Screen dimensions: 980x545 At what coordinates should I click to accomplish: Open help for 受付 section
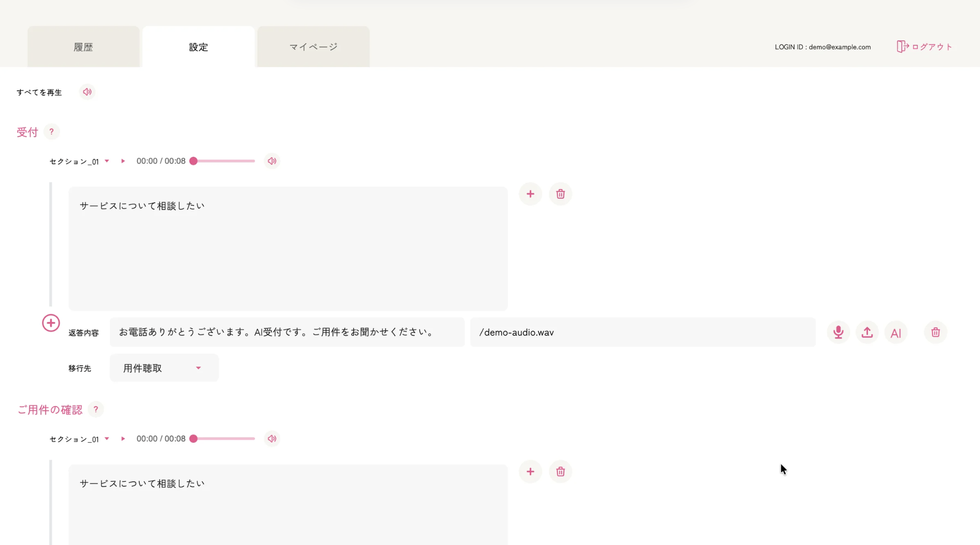[x=51, y=132]
